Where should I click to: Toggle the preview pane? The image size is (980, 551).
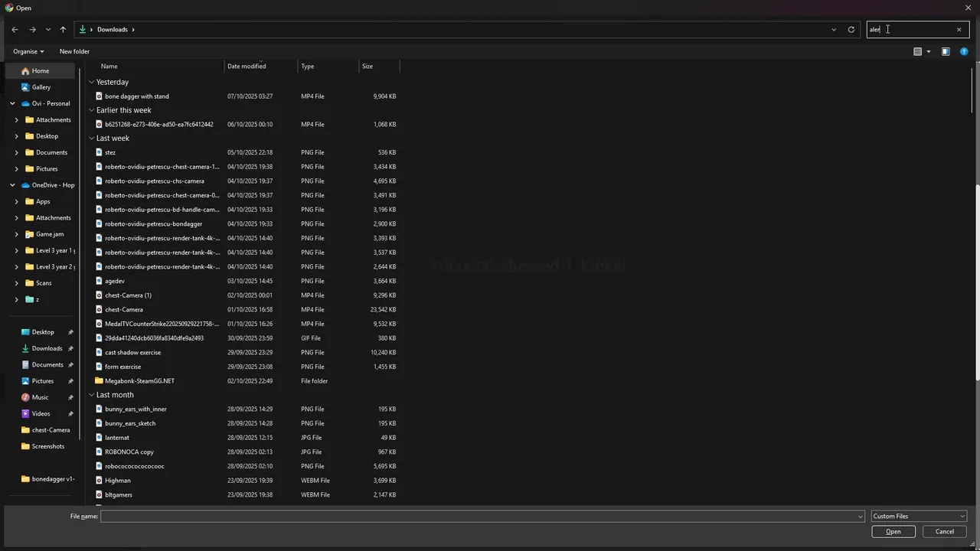tap(946, 51)
